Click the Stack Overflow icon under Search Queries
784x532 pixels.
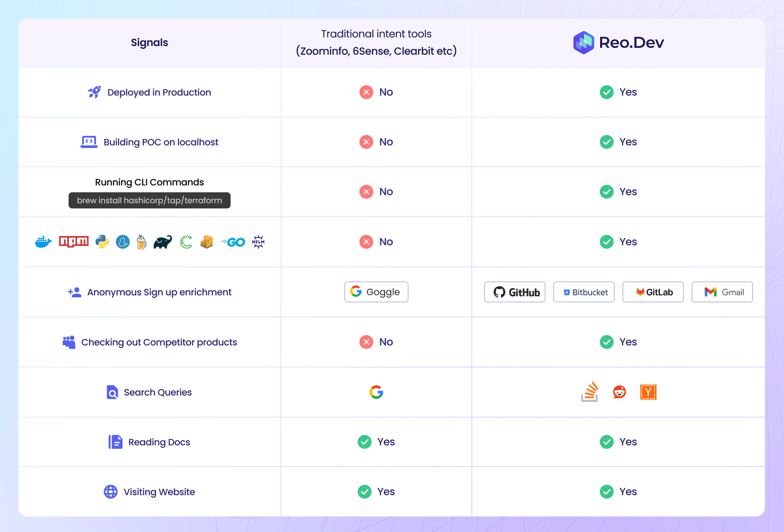pos(589,392)
